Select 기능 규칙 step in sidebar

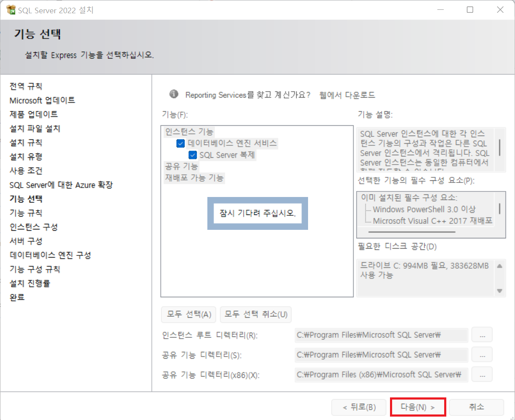pyautogui.click(x=26, y=213)
